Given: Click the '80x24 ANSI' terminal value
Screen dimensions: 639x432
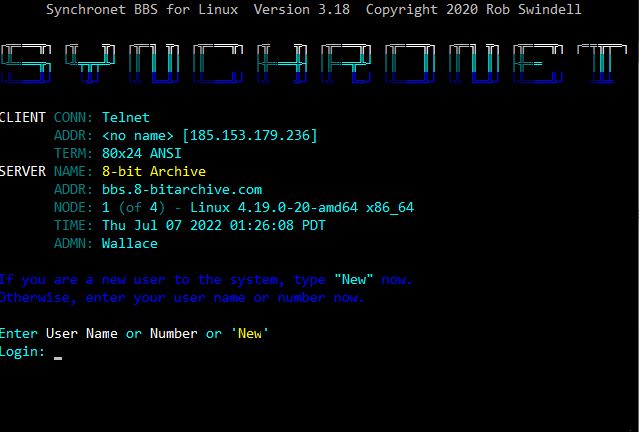Looking at the screenshot, I should 142,153.
